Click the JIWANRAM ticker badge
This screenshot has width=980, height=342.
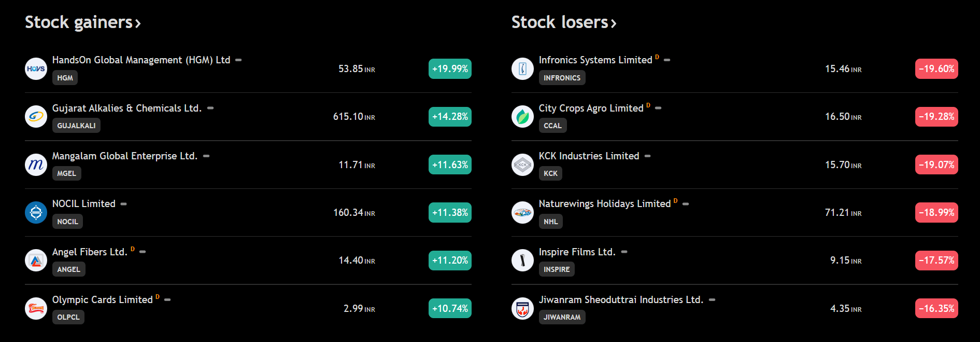point(562,317)
